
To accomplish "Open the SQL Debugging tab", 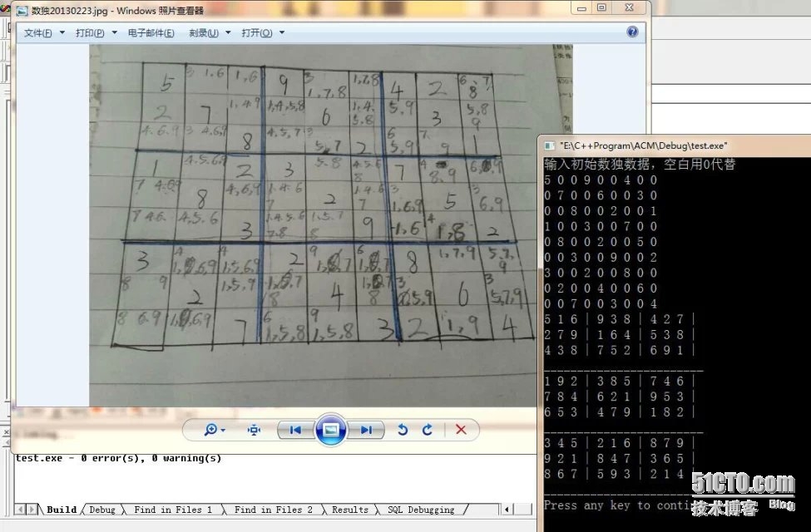I will point(421,510).
